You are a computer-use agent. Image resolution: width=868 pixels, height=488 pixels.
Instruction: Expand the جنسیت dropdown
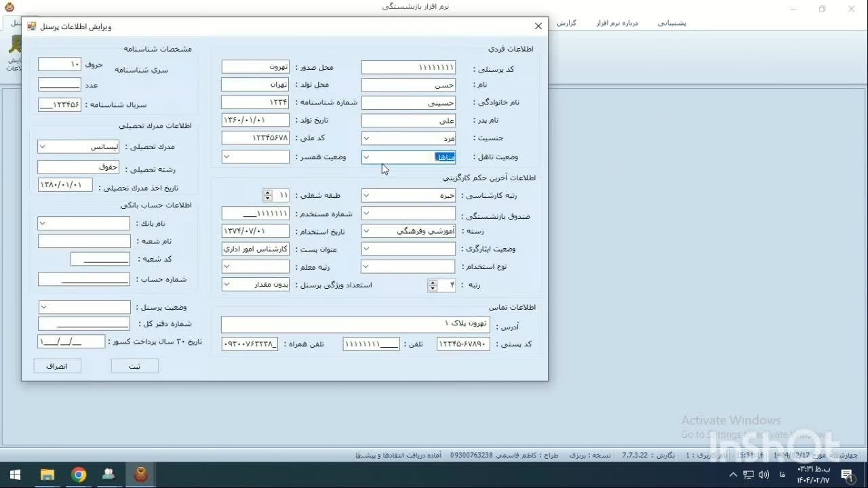pyautogui.click(x=366, y=139)
